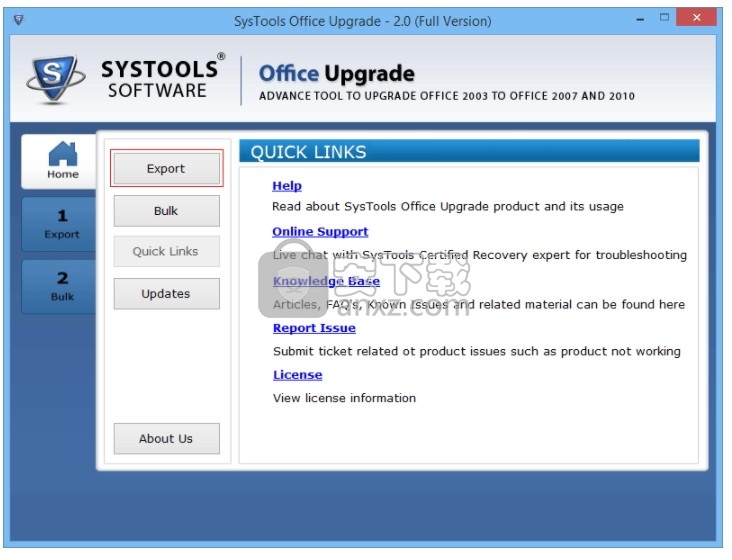Open the About Us button
This screenshot has width=732, height=560.
[x=166, y=439]
